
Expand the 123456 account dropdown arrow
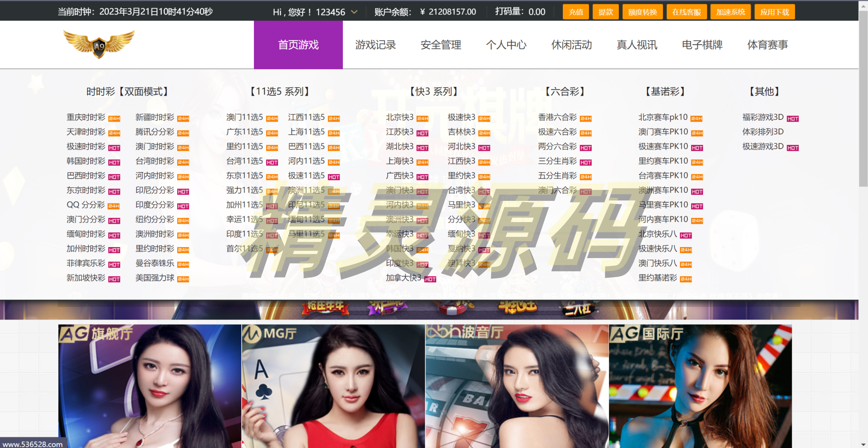click(354, 12)
